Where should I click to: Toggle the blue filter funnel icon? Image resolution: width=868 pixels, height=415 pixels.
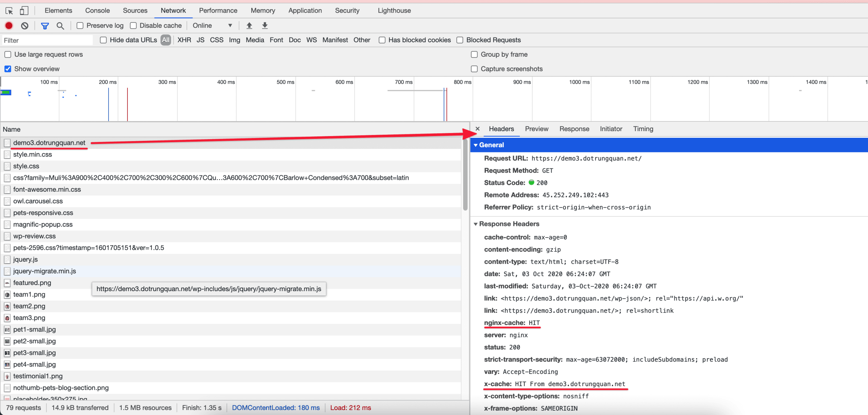(x=45, y=25)
